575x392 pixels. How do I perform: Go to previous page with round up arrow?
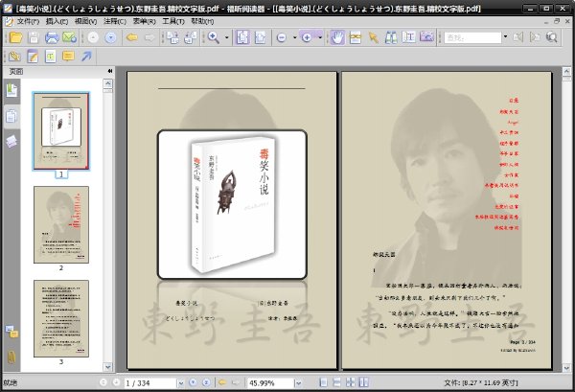click(93, 37)
